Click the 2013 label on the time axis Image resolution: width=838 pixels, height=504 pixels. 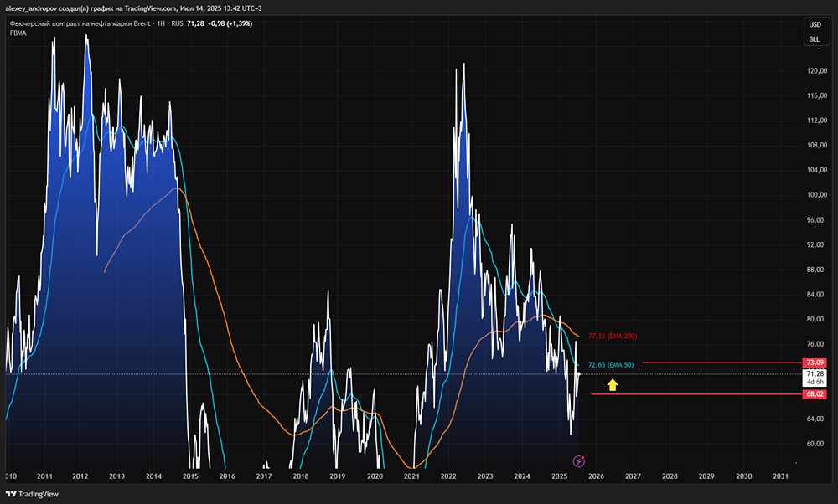click(116, 476)
